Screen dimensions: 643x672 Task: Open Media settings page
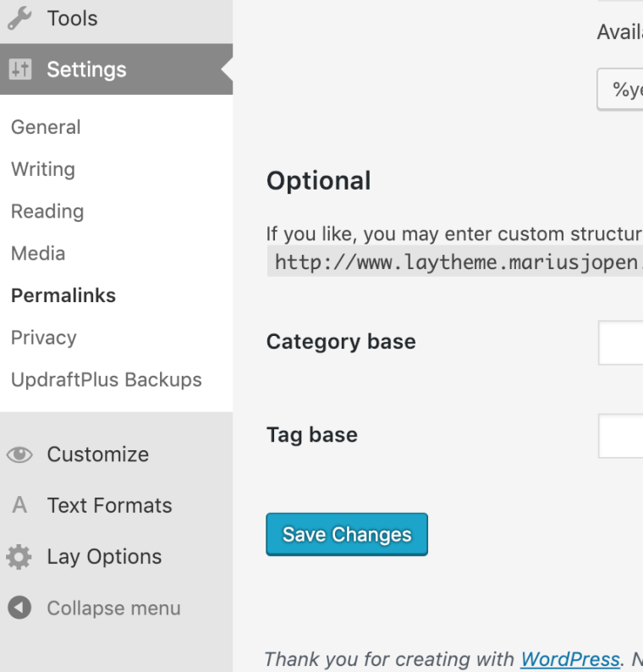38,253
